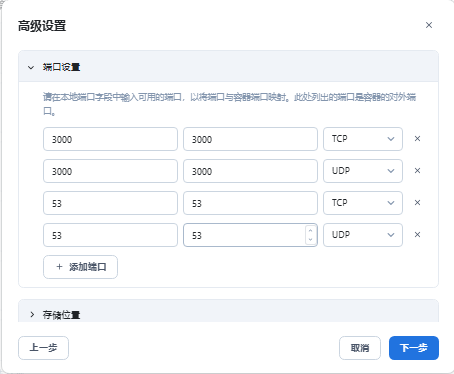This screenshot has height=374, width=454.
Task: Click container port field in 53 UDP row
Action: coord(250,235)
